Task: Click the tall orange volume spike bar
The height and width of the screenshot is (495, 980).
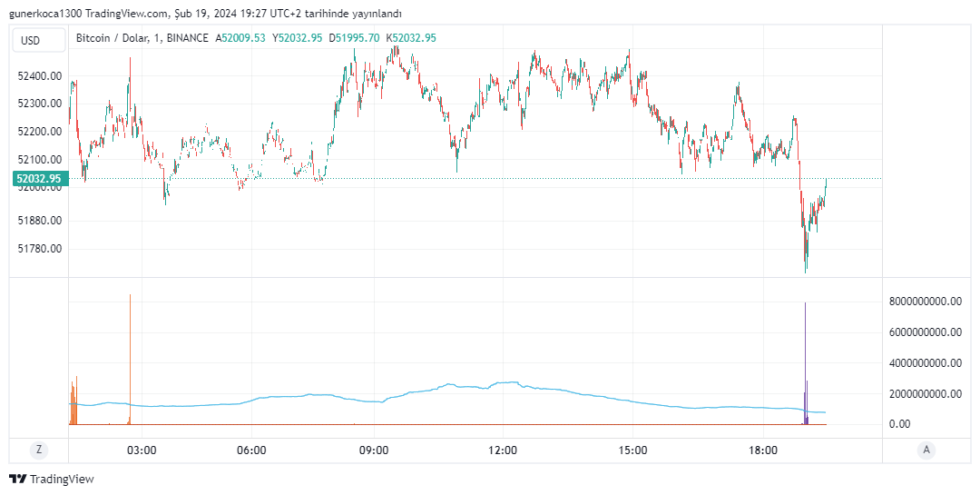Action: click(131, 363)
